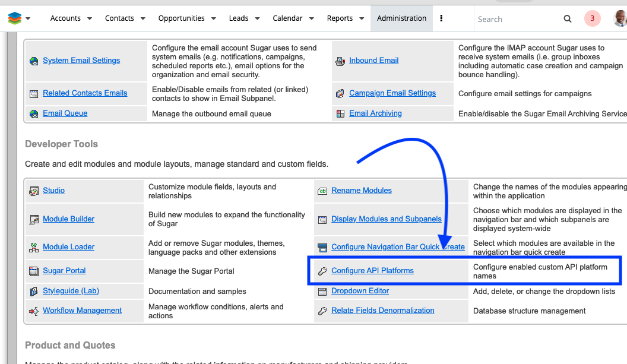Switch to the Administration tab

(x=401, y=18)
